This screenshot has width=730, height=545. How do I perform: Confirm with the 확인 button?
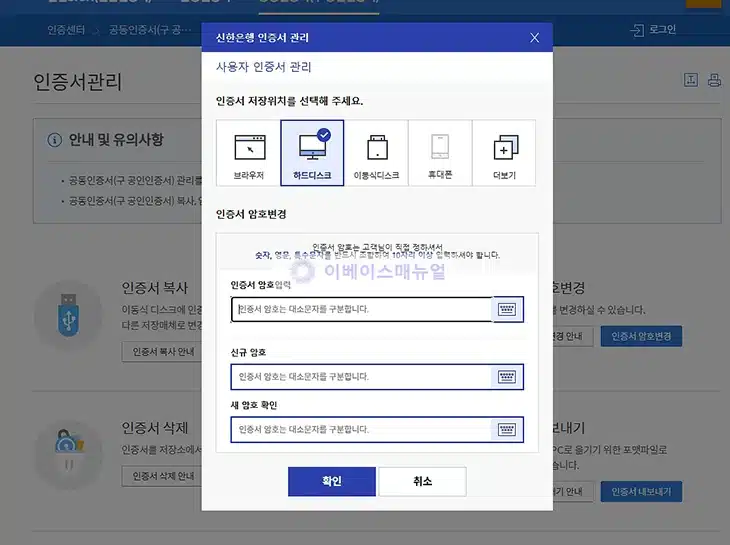(332, 481)
